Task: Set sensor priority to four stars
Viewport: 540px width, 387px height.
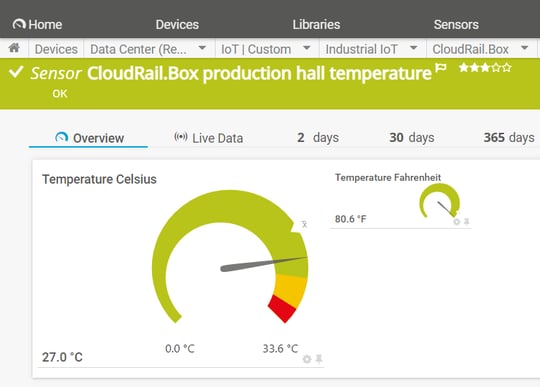Action: click(496, 67)
